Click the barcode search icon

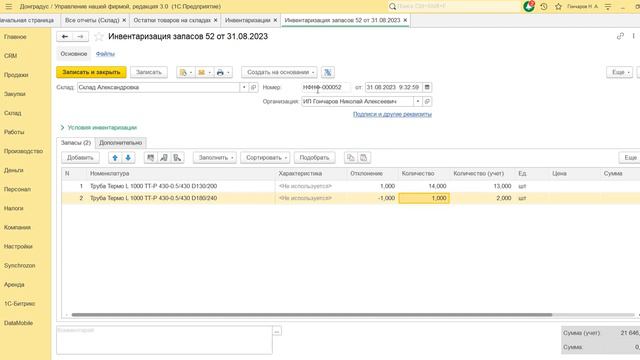click(151, 158)
